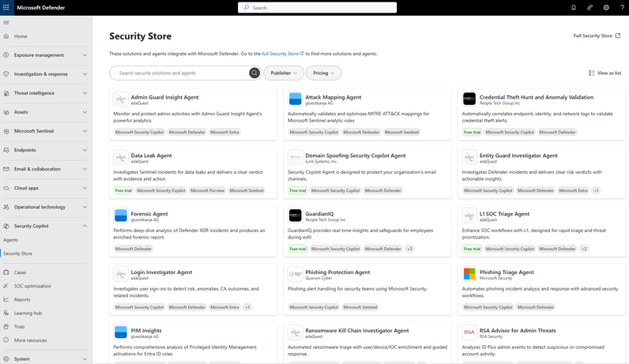Screen dimensions: 629x364
Task: Click the top Defender Search box
Action: point(318,8)
